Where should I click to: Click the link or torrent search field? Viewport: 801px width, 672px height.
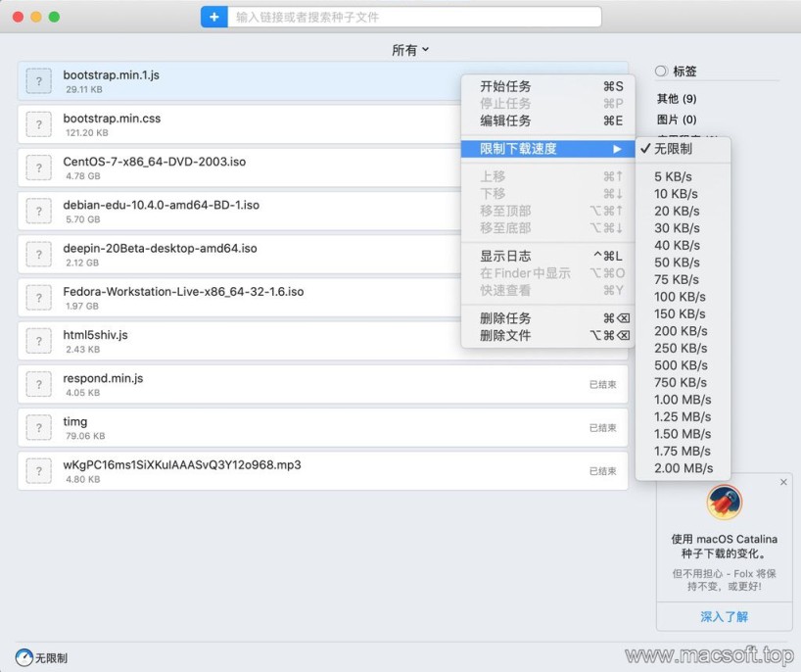(x=414, y=17)
